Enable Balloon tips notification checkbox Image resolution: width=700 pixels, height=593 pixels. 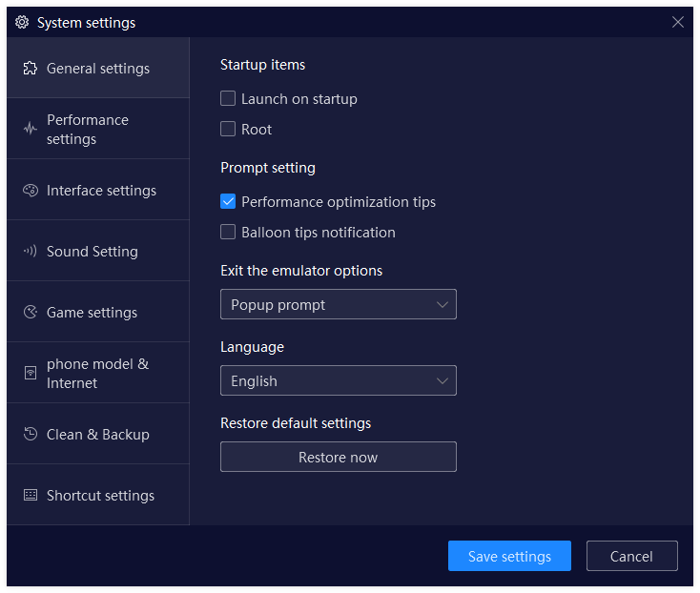coord(228,233)
